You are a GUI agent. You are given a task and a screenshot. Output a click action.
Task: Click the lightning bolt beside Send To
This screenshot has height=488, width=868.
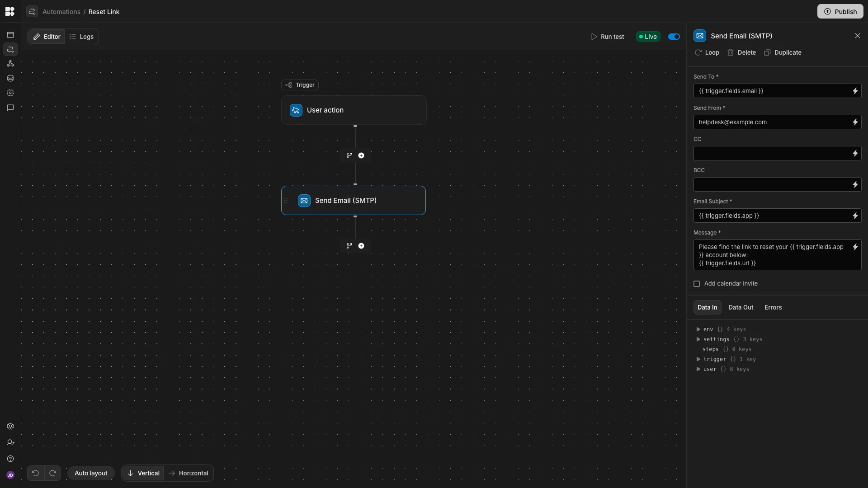pyautogui.click(x=855, y=91)
